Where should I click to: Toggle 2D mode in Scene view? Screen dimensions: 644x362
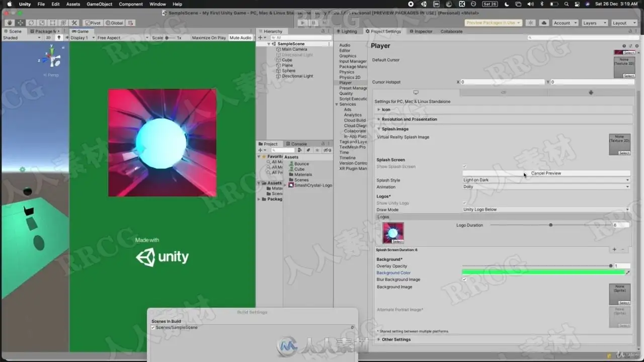tap(48, 38)
